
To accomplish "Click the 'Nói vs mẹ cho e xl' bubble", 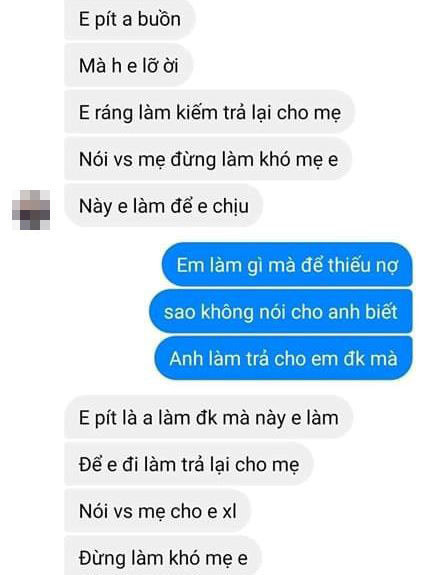I will pyautogui.click(x=157, y=511).
